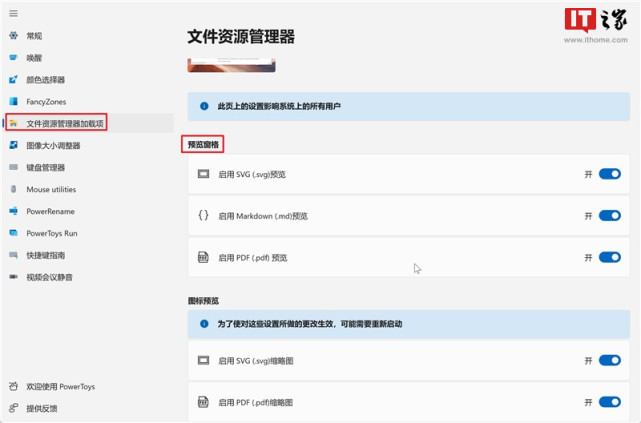The height and width of the screenshot is (423, 641).
Task: Click the module preview banner image
Action: point(231,65)
